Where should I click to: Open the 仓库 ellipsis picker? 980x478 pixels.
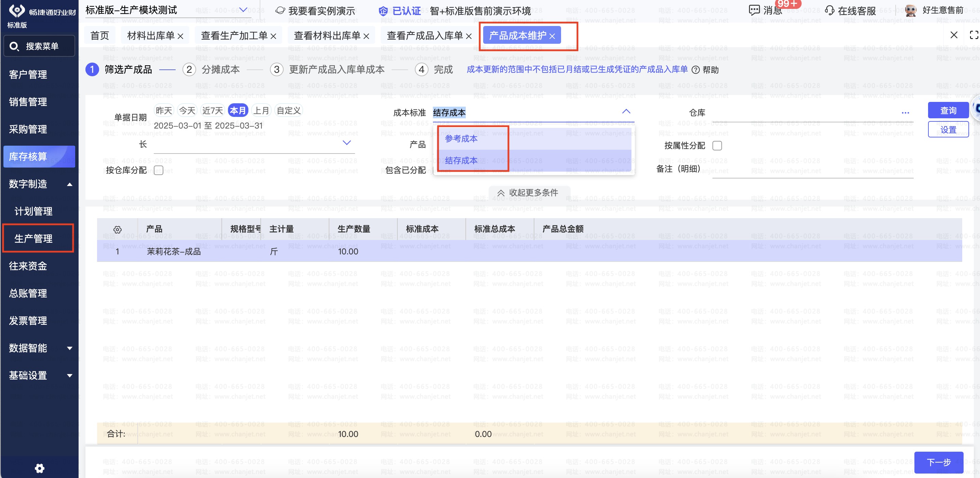905,112
